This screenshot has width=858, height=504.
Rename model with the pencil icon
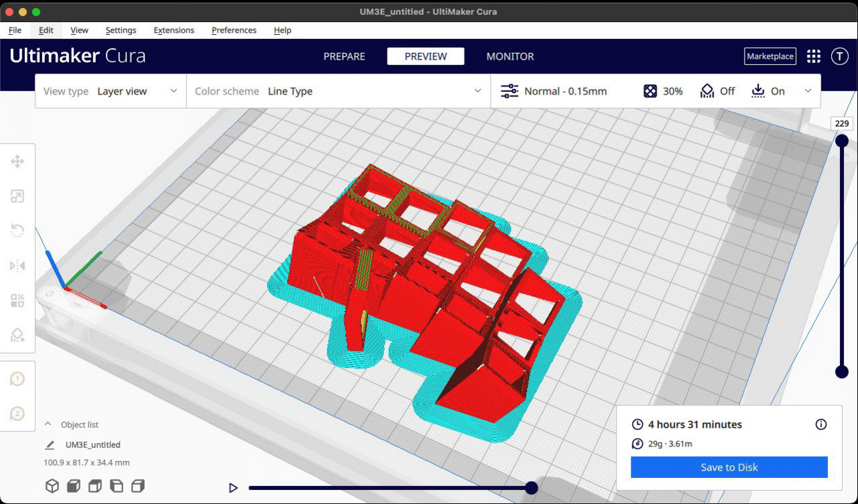click(50, 444)
